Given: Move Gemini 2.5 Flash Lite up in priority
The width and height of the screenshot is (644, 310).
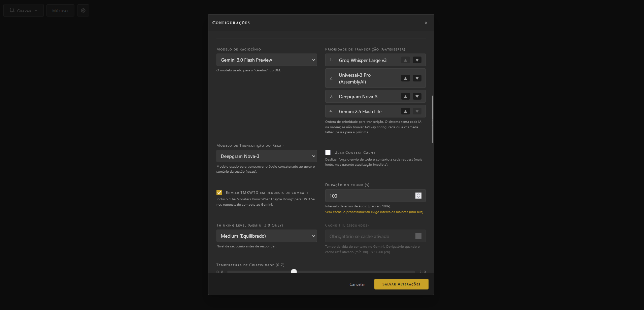Looking at the screenshot, I should [405, 111].
